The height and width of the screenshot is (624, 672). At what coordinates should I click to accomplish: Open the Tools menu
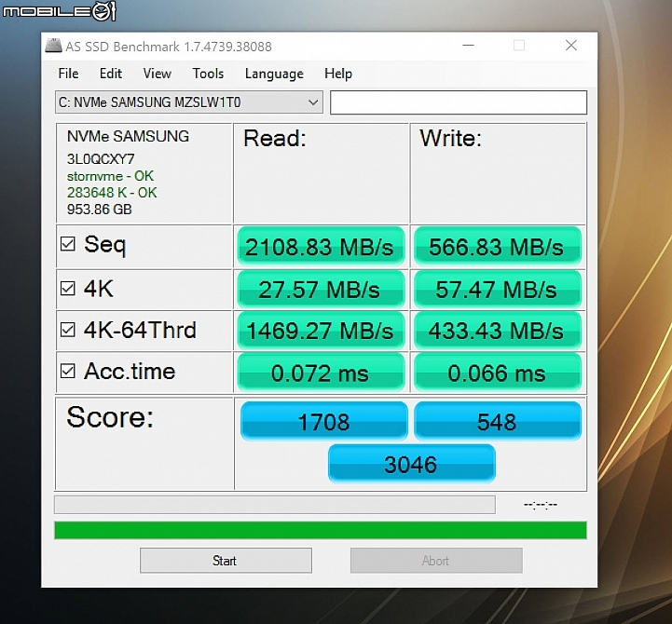(208, 74)
